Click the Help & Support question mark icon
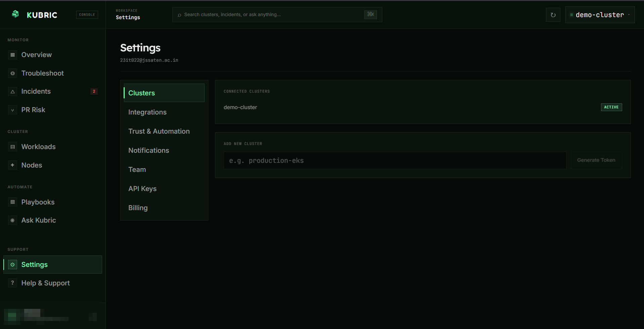644x329 pixels. click(x=12, y=283)
